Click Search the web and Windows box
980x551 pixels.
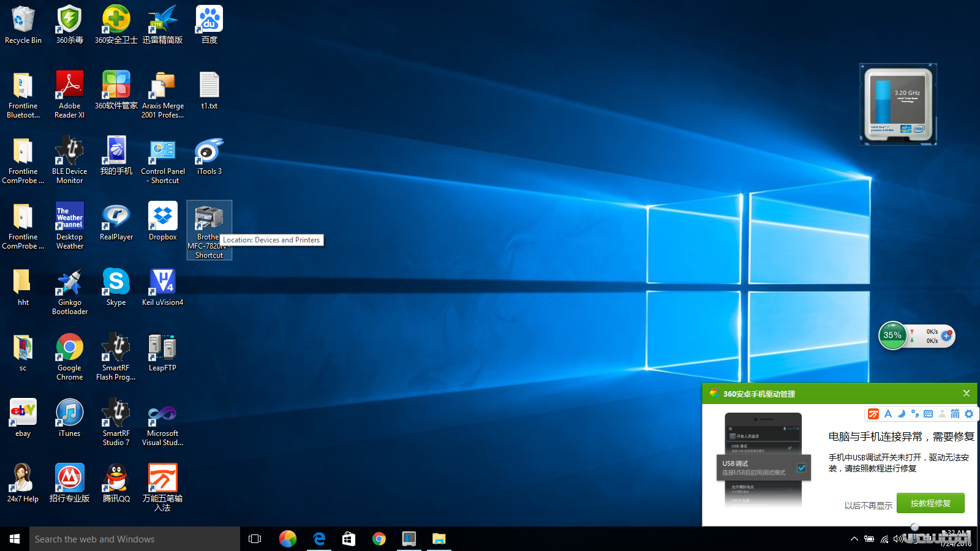click(x=135, y=539)
